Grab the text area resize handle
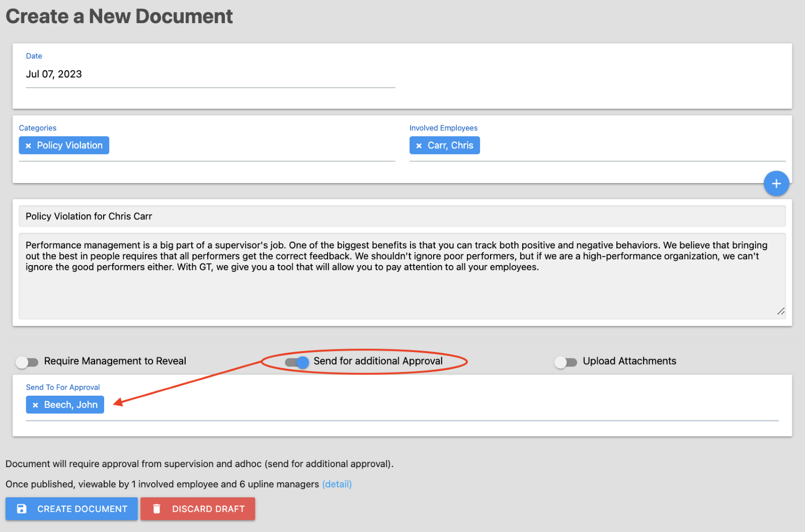 tap(780, 312)
